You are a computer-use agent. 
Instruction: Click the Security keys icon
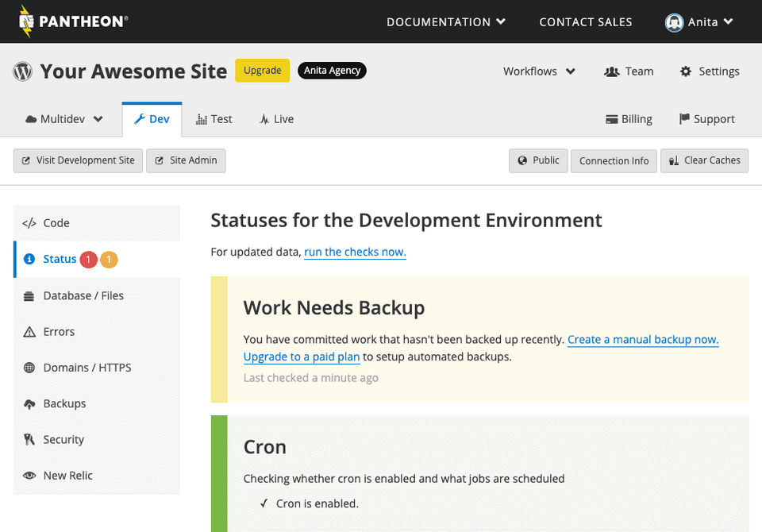[29, 440]
